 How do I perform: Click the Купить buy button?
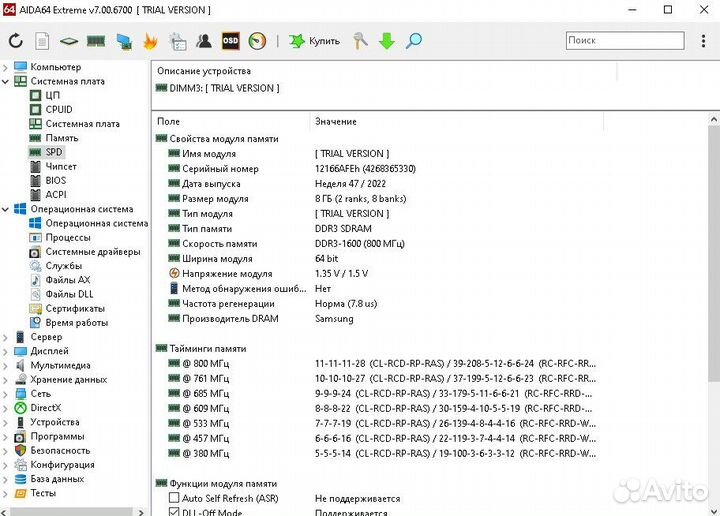tap(315, 41)
